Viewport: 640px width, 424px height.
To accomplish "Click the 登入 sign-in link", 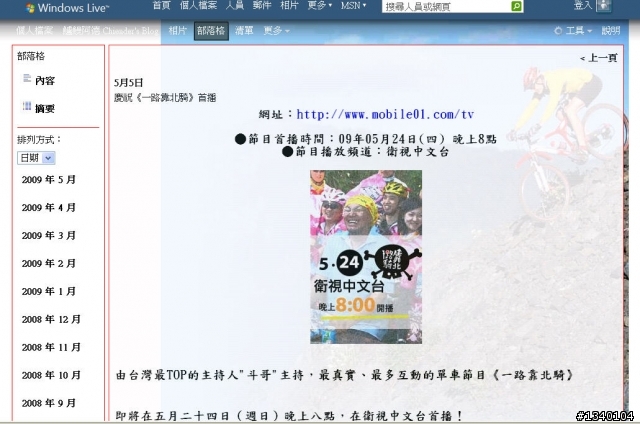I will pyautogui.click(x=583, y=6).
